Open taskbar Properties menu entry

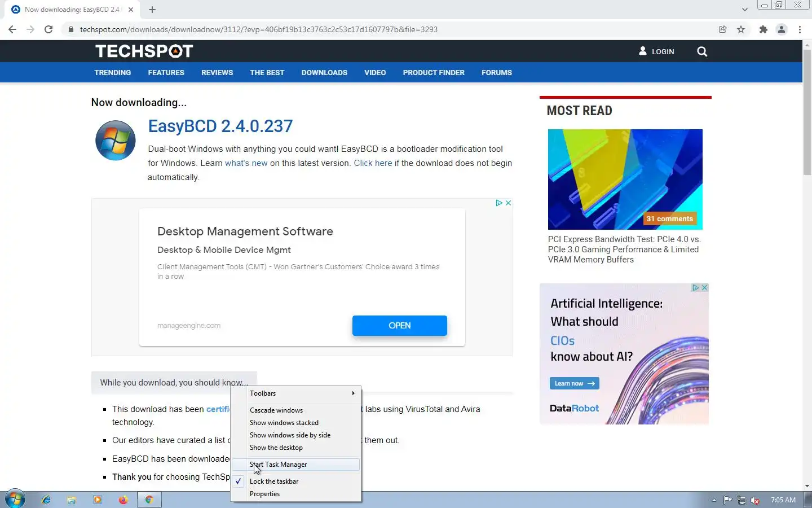pyautogui.click(x=296, y=494)
